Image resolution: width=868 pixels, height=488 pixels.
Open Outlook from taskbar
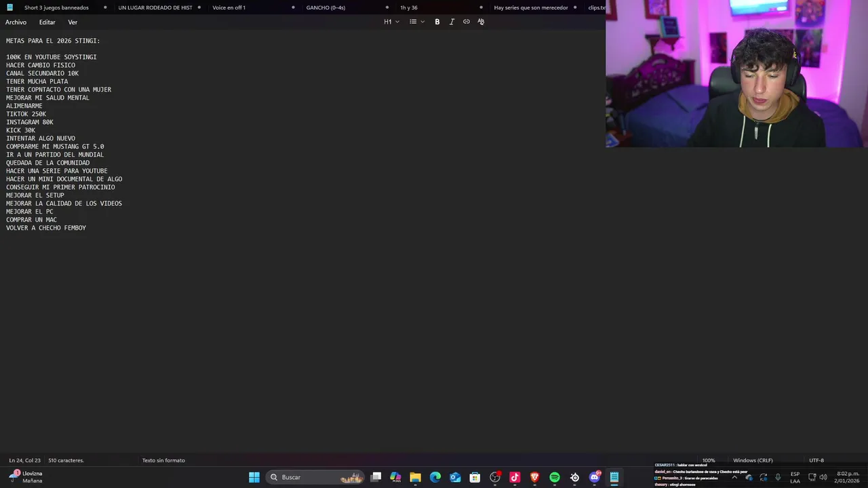click(x=455, y=477)
